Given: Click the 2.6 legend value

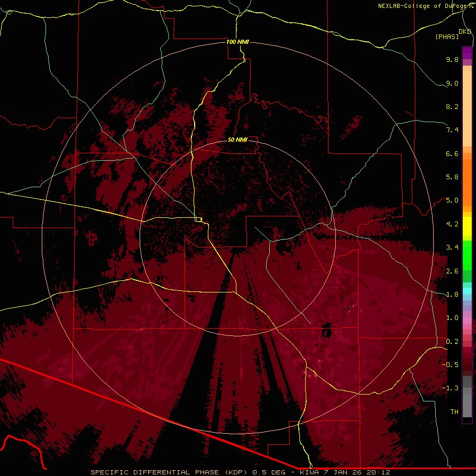Looking at the screenshot, I should point(452,271).
